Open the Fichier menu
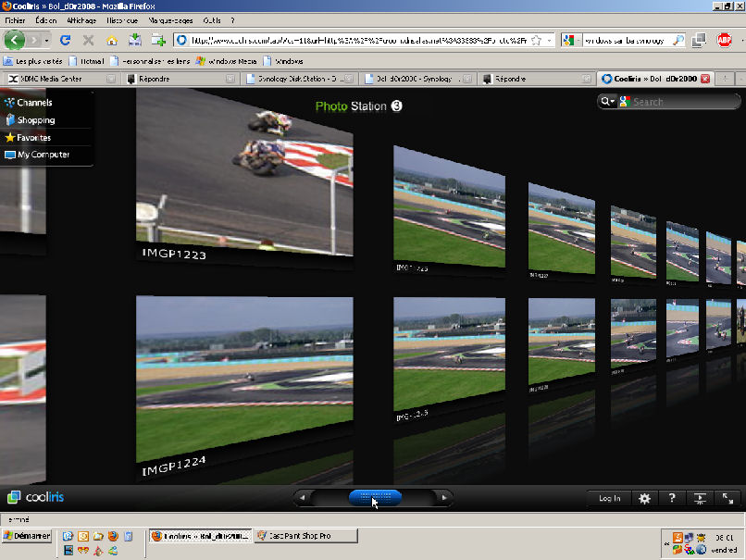The height and width of the screenshot is (560, 746). pos(15,20)
